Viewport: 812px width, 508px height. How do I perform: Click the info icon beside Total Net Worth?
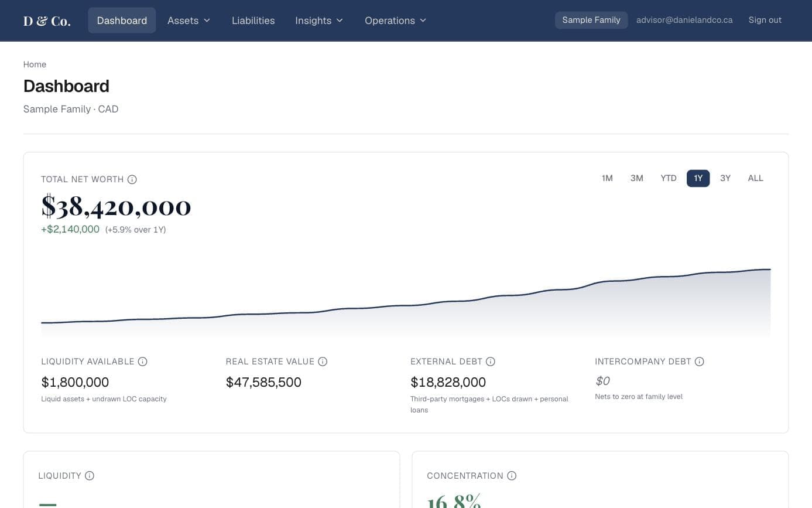pos(132,179)
